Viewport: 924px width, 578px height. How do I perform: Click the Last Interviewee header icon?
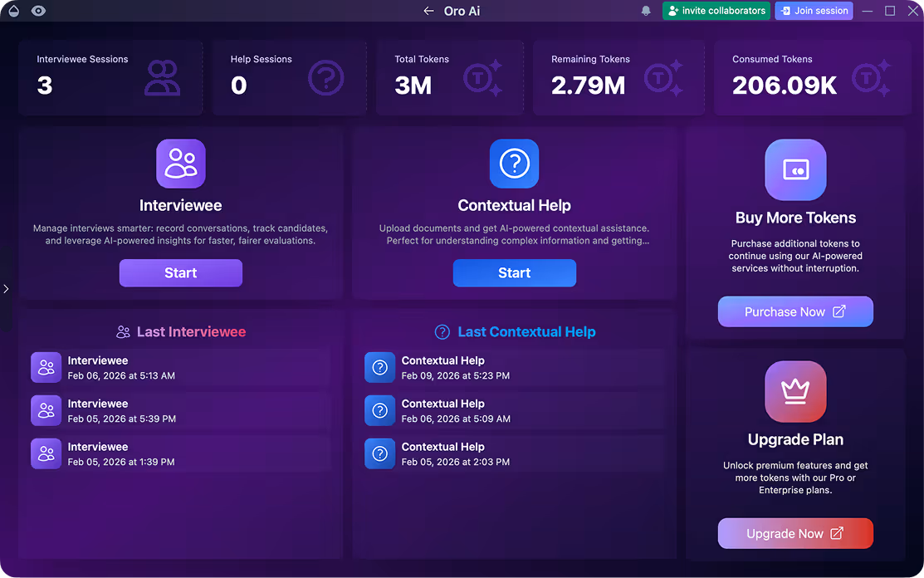click(x=123, y=332)
